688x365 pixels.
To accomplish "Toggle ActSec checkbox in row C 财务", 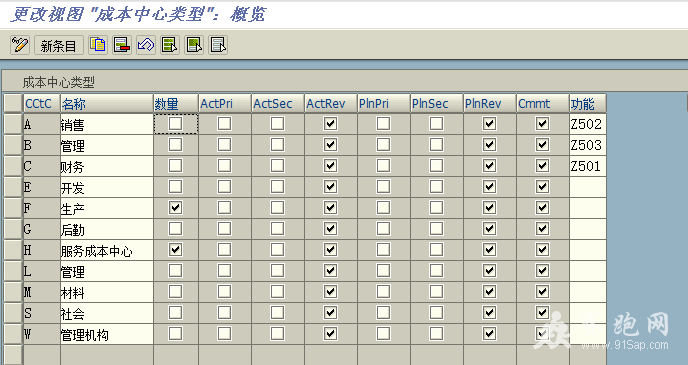I will 277,165.
